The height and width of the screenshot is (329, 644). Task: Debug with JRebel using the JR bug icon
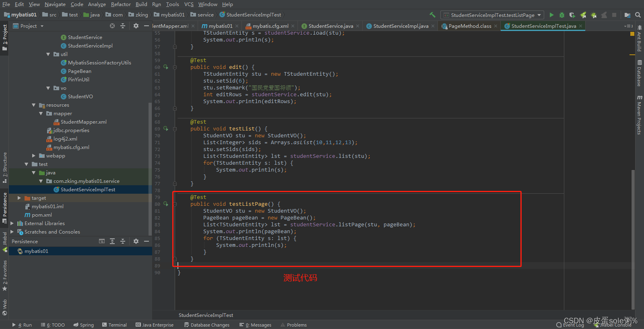pyautogui.click(x=593, y=15)
